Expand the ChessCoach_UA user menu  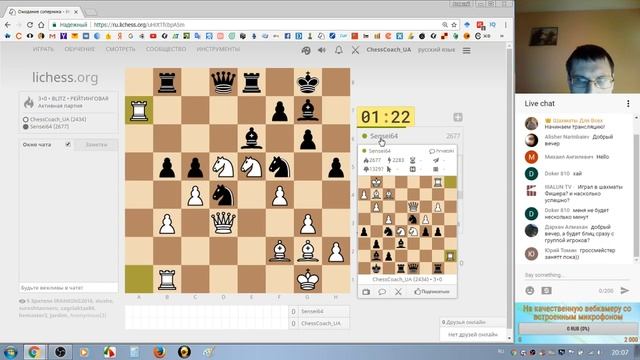click(389, 50)
